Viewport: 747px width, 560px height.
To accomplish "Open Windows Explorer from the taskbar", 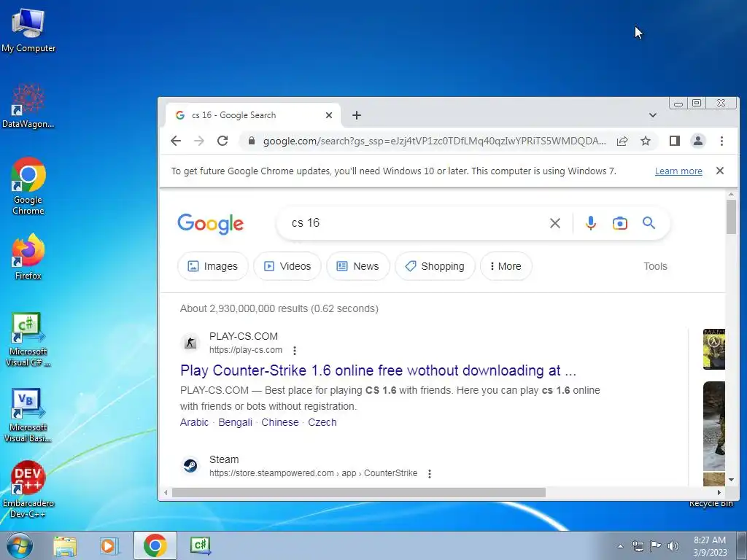I will pos(65,545).
